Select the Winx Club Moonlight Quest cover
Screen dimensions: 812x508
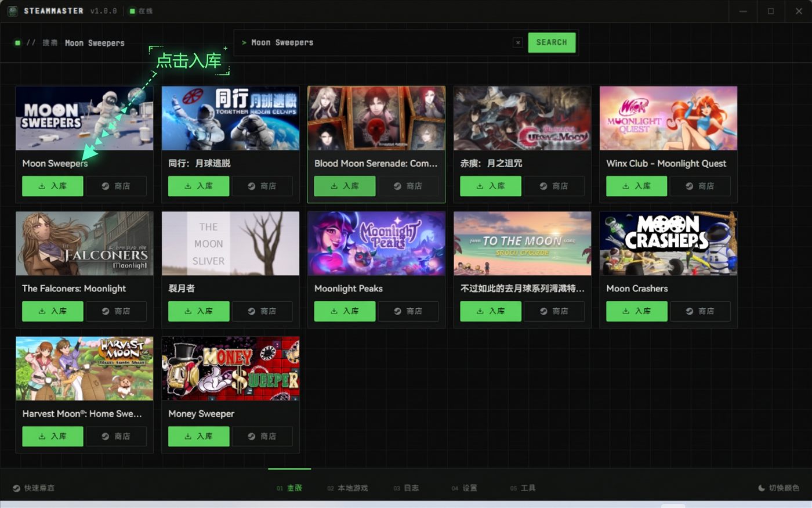pos(669,118)
